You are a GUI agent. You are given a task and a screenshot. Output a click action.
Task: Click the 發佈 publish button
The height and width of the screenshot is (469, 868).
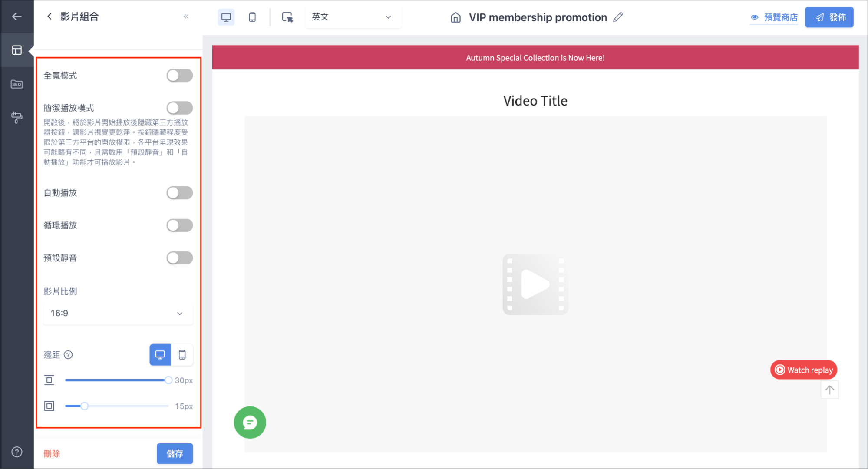(829, 17)
